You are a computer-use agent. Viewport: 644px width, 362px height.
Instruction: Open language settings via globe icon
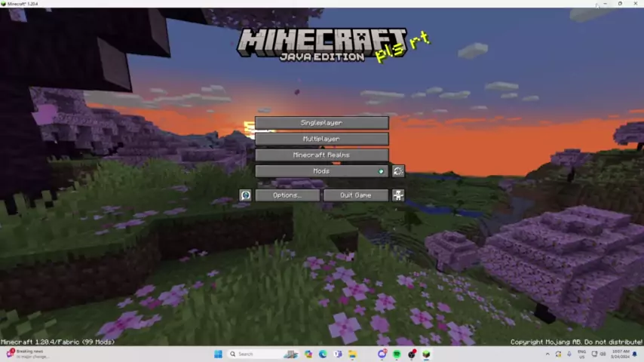click(x=245, y=195)
